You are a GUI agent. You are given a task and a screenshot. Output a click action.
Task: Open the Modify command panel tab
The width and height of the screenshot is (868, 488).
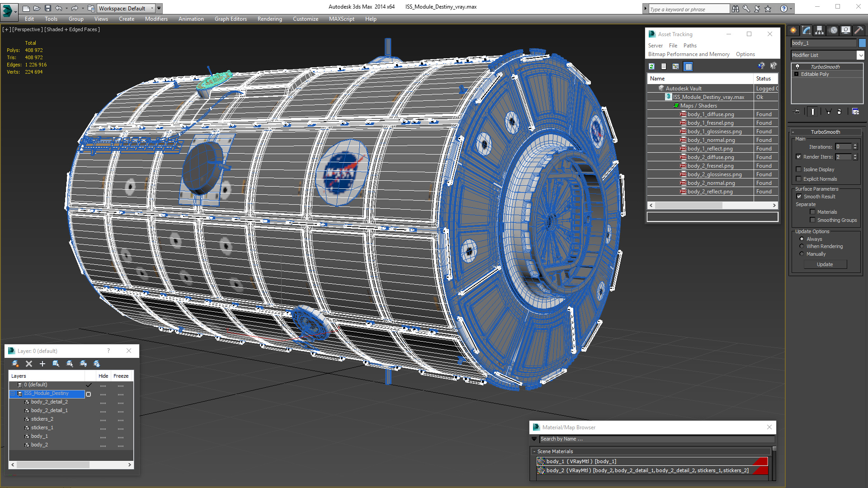click(806, 30)
